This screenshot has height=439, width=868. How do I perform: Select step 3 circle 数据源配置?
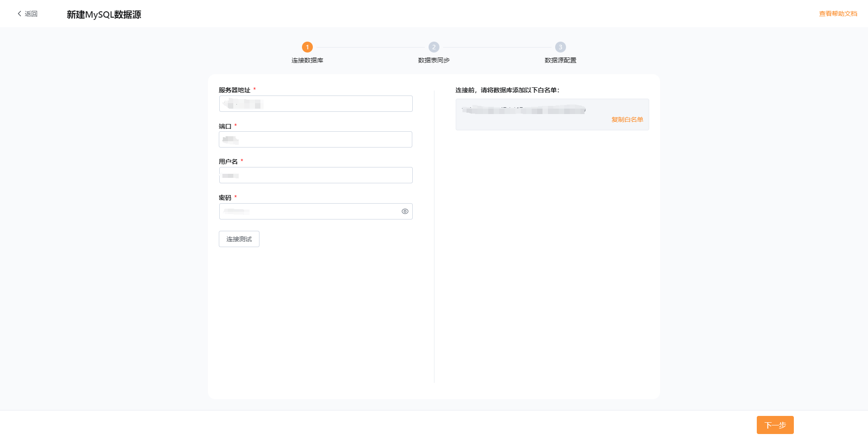click(561, 47)
